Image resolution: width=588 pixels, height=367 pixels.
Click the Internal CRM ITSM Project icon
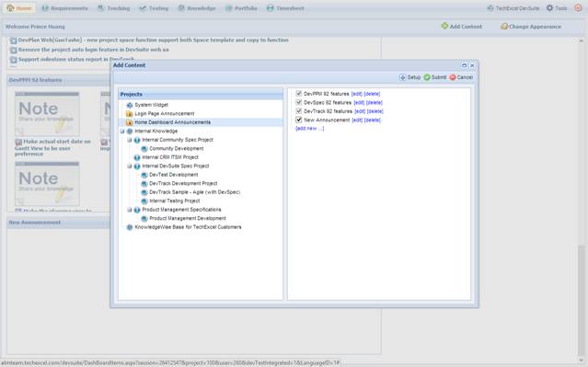click(137, 157)
